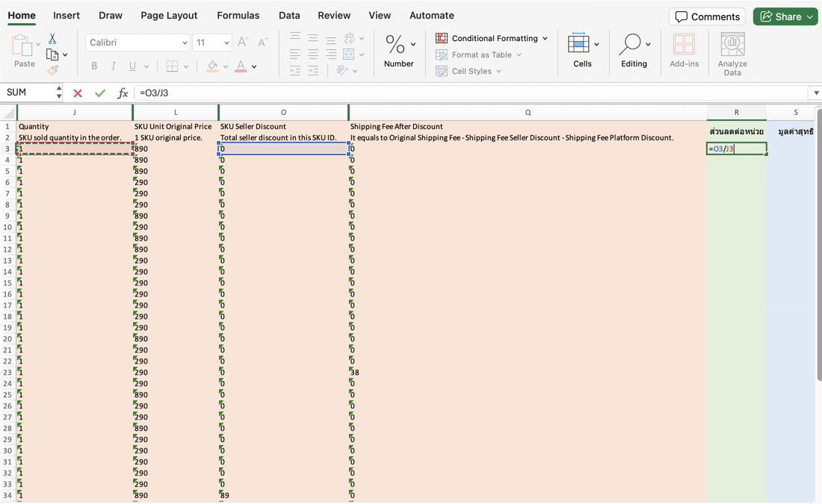822x504 pixels.
Task: Open the Editing magnifier icon
Action: click(630, 45)
